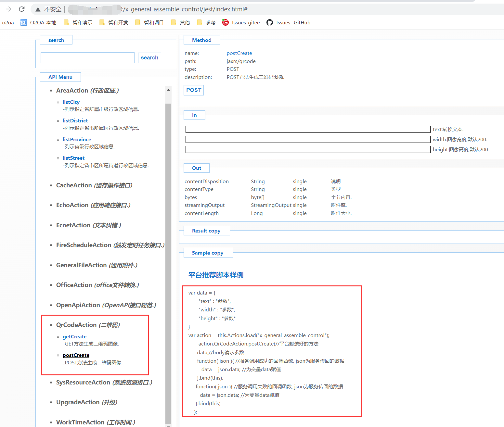Focus the text:转换文本 input field

(x=307, y=129)
